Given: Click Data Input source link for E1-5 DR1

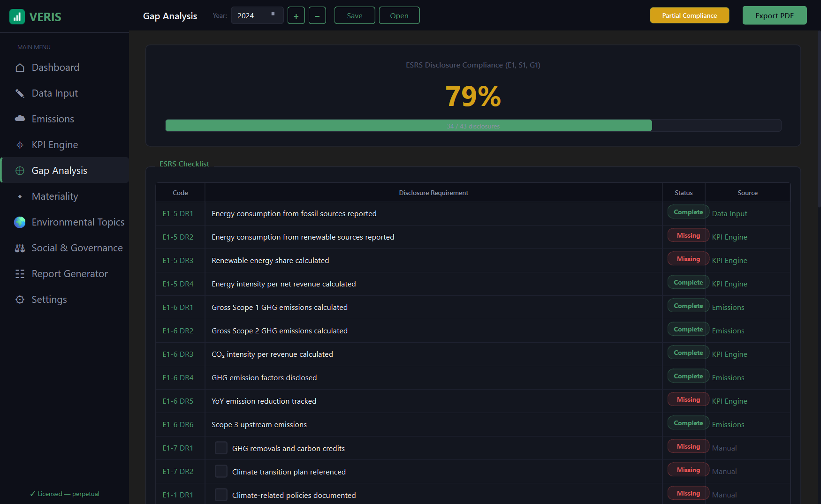Looking at the screenshot, I should click(x=730, y=213).
